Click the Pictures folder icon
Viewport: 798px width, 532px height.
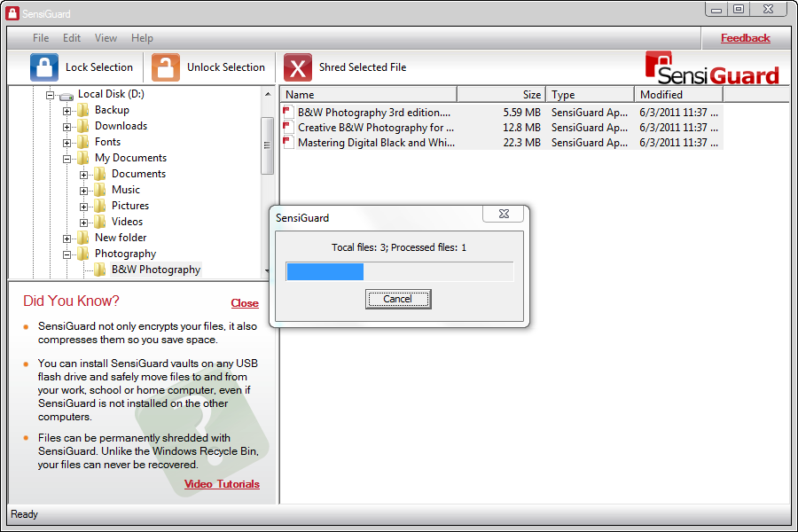click(99, 206)
